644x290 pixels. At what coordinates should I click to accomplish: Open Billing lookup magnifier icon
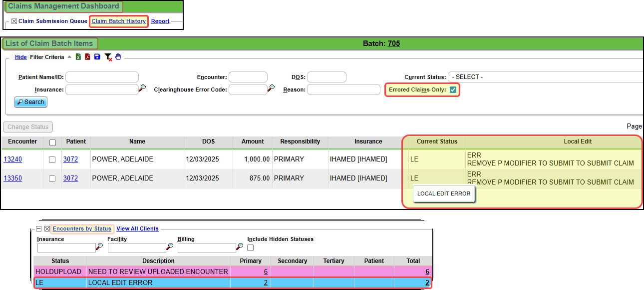(240, 246)
